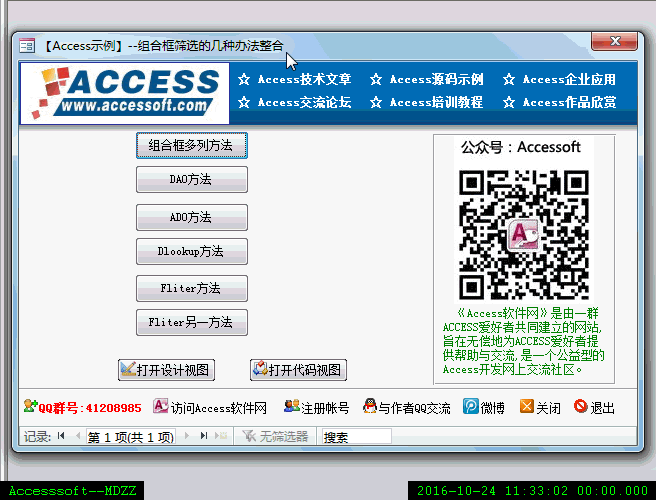Screen dimensions: 656x500
Task: Open the Fliter另一方法 example
Action: point(192,323)
